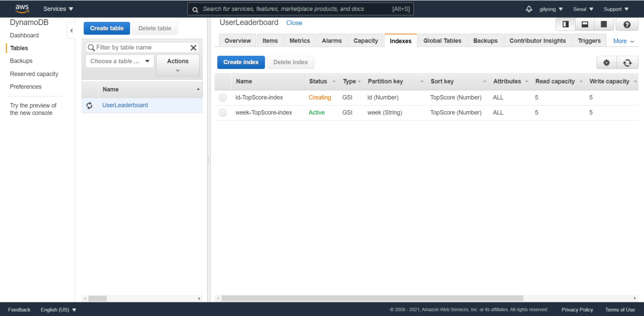Click the Create index button
This screenshot has width=644, height=316.
click(x=241, y=62)
